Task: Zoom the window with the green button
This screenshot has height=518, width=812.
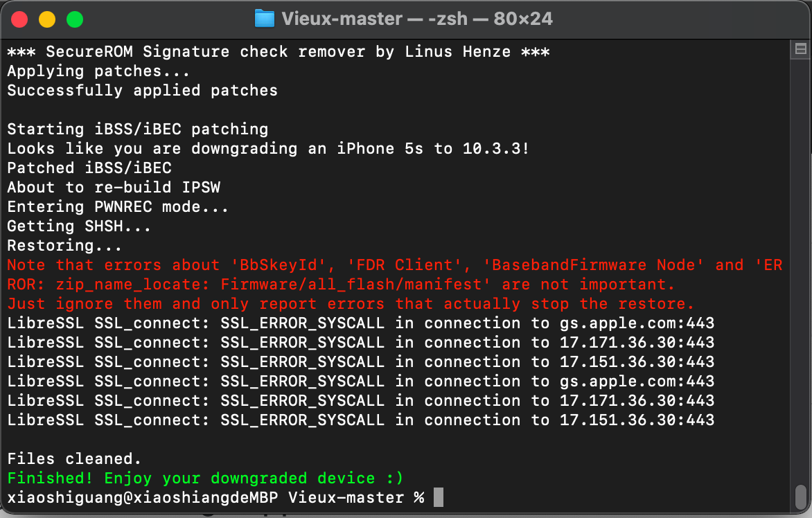Action: [x=74, y=19]
